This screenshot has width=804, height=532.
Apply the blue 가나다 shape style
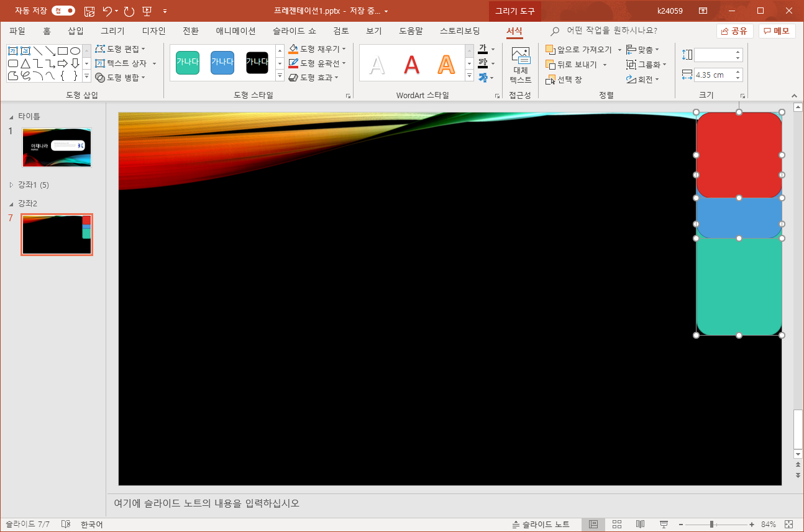222,62
